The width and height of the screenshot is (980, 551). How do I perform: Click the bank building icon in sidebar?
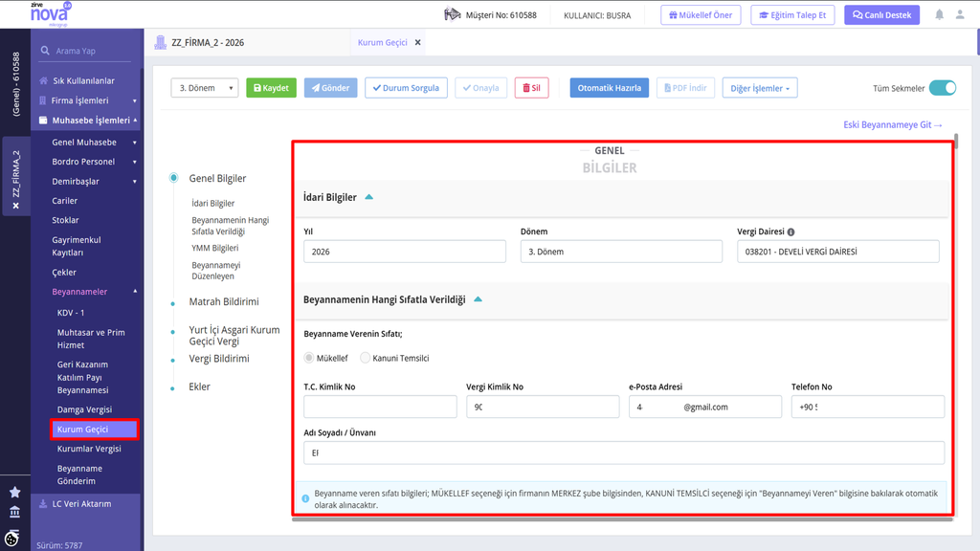point(15,512)
